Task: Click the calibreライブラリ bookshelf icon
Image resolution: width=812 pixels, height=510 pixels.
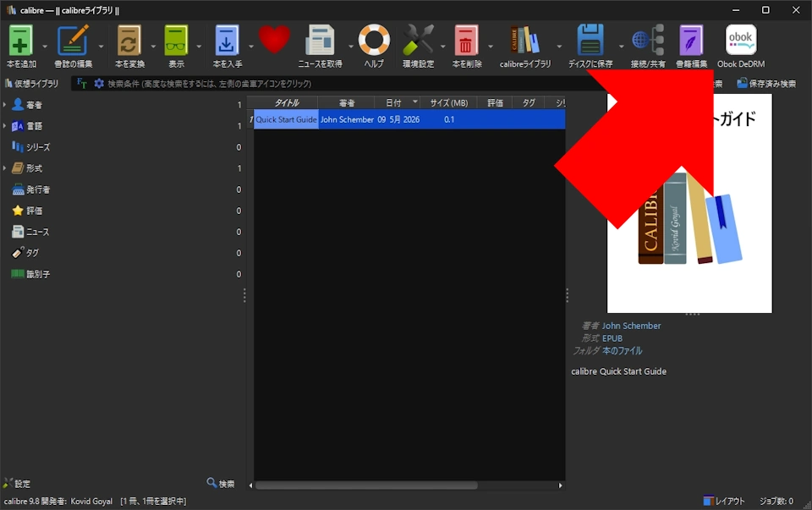Action: [x=524, y=41]
